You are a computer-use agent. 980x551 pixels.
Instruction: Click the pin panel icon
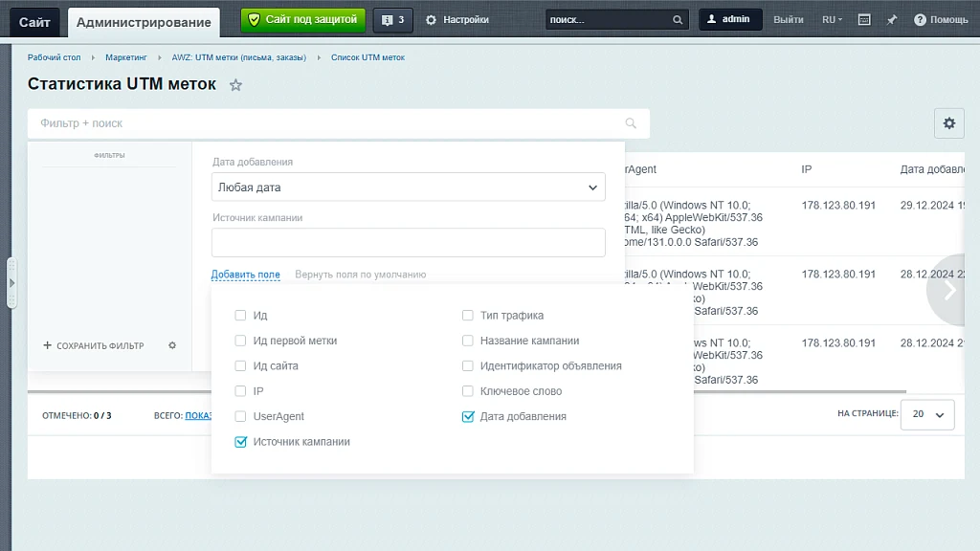(x=892, y=20)
